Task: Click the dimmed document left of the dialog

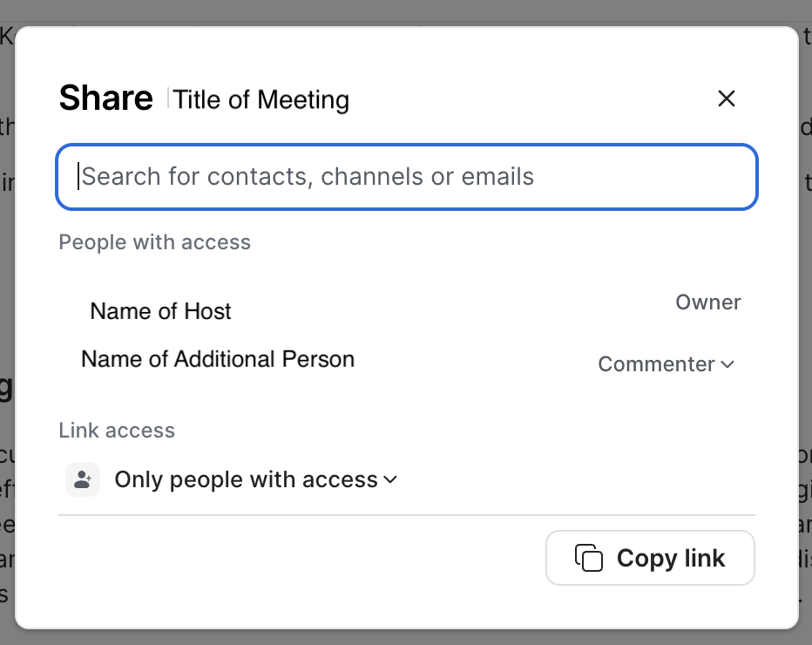Action: click(7, 349)
